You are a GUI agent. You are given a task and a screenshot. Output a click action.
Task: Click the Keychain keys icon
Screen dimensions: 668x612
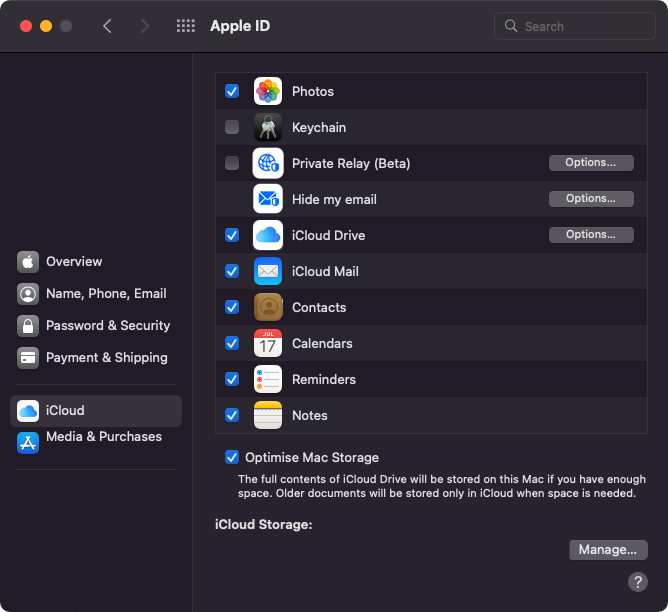[x=268, y=127]
